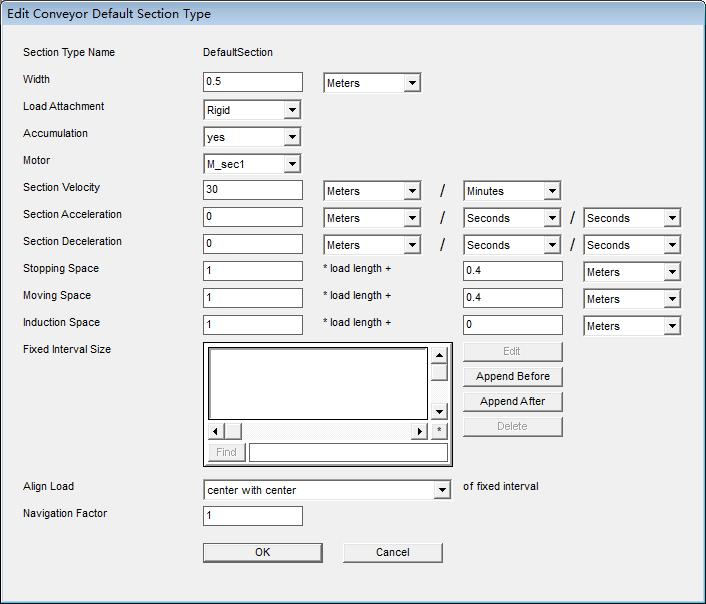Open the Load Attachment Rigid dropdown

[252, 110]
